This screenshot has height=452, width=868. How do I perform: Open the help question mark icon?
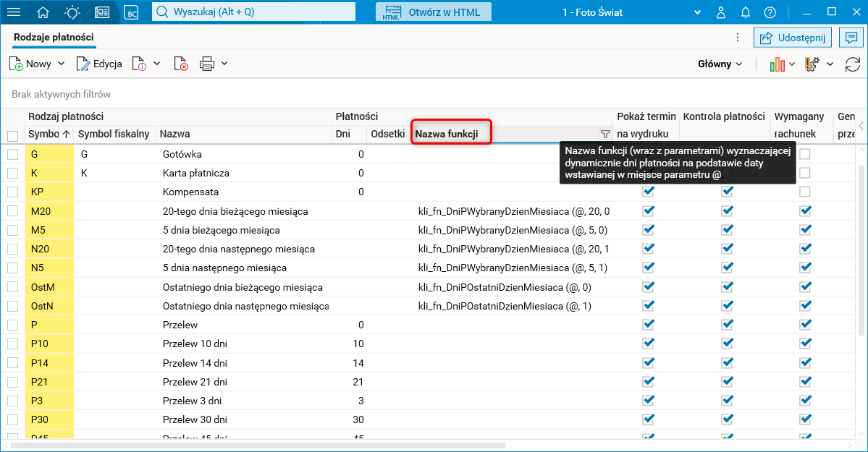pyautogui.click(x=770, y=12)
